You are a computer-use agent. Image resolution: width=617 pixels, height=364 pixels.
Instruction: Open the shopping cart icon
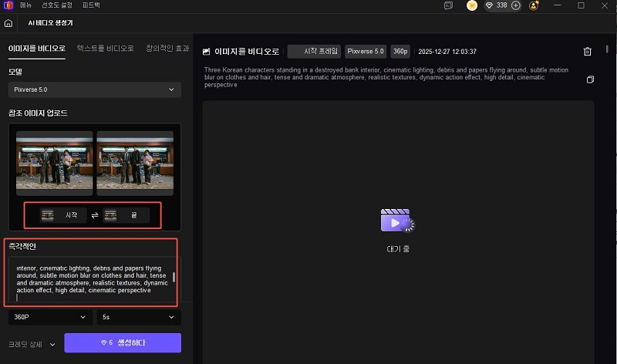click(x=472, y=5)
